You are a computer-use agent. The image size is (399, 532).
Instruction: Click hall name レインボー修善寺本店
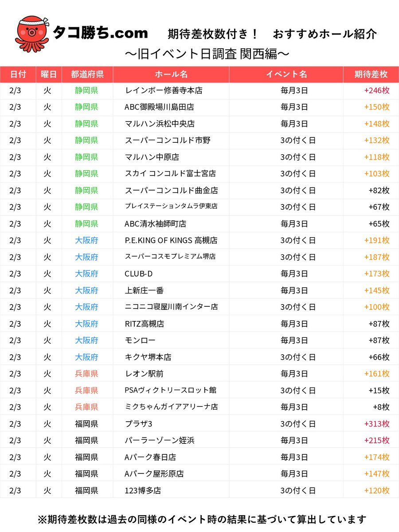click(164, 90)
